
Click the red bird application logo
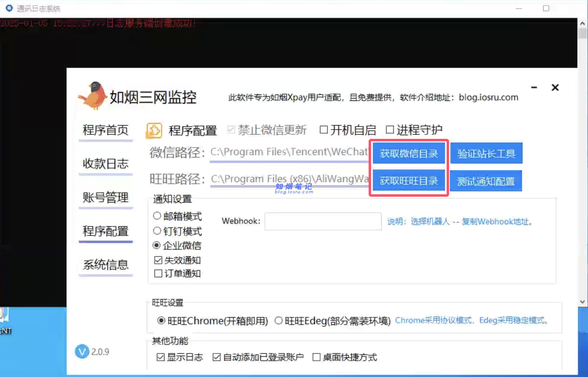92,96
